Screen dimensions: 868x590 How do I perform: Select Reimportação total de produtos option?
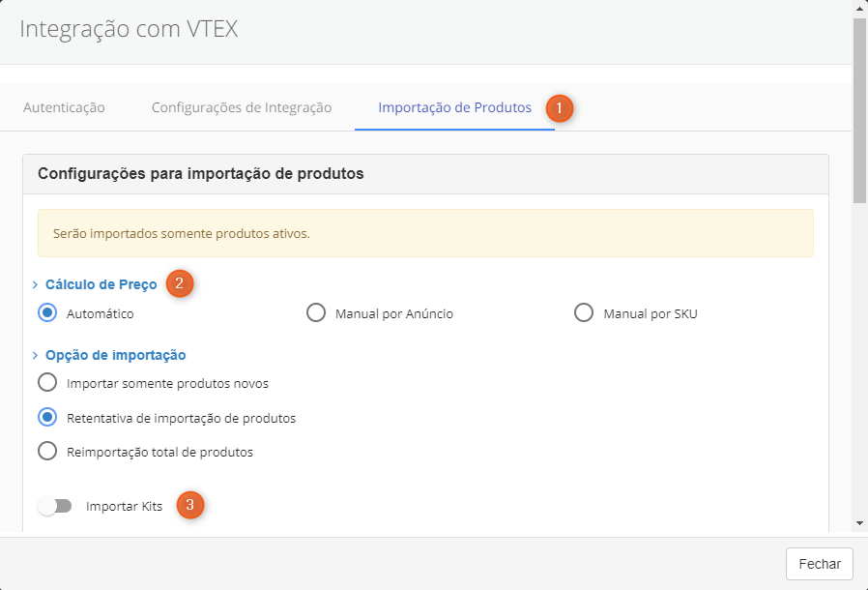click(47, 452)
